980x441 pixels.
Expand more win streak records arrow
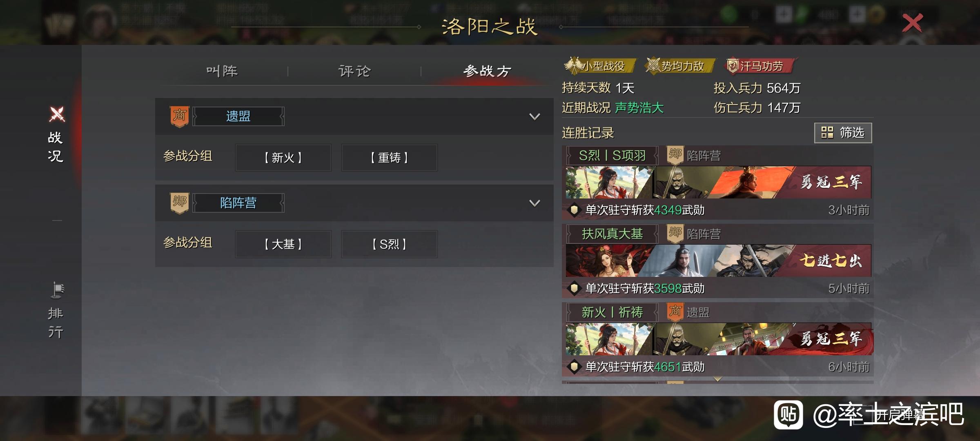click(x=717, y=379)
